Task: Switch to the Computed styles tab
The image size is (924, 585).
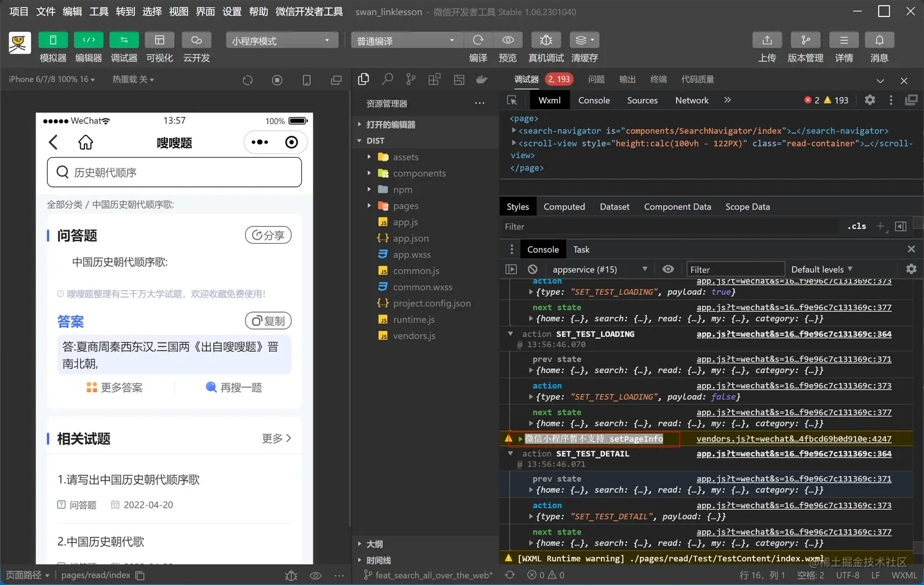Action: pos(564,207)
